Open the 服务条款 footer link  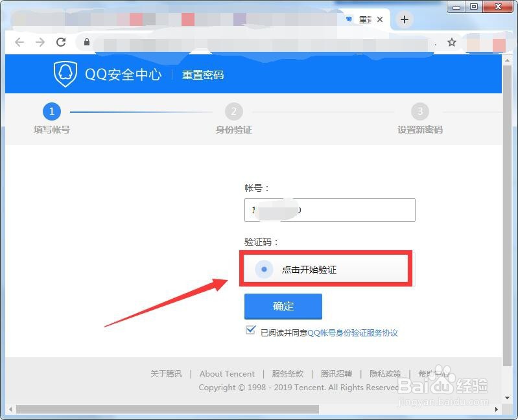(x=287, y=374)
